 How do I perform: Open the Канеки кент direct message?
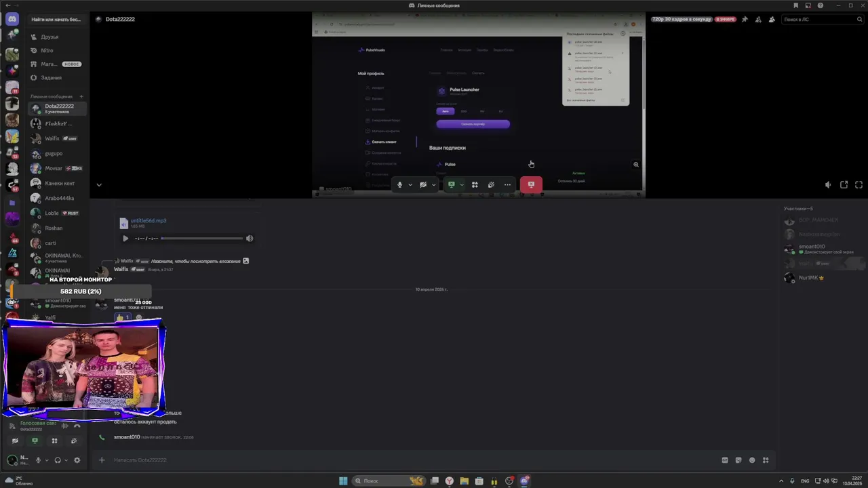click(x=58, y=183)
